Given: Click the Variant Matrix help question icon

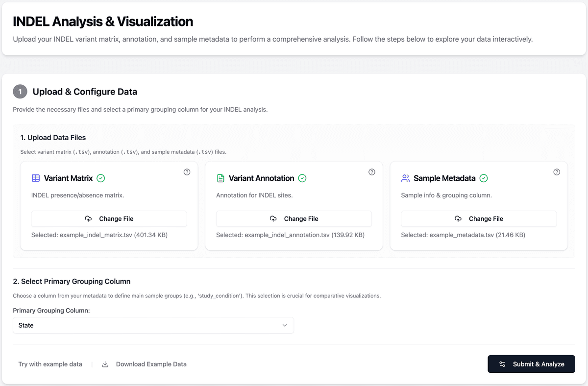Looking at the screenshot, I should click(x=187, y=172).
